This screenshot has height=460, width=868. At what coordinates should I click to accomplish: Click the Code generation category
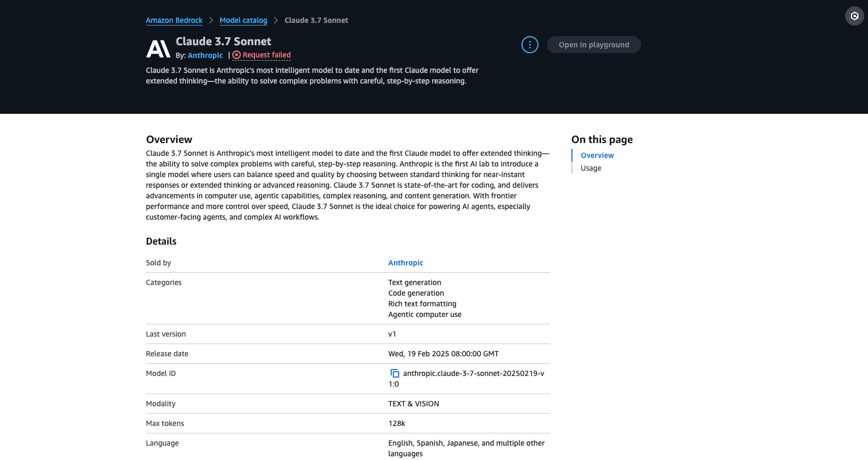coord(416,293)
